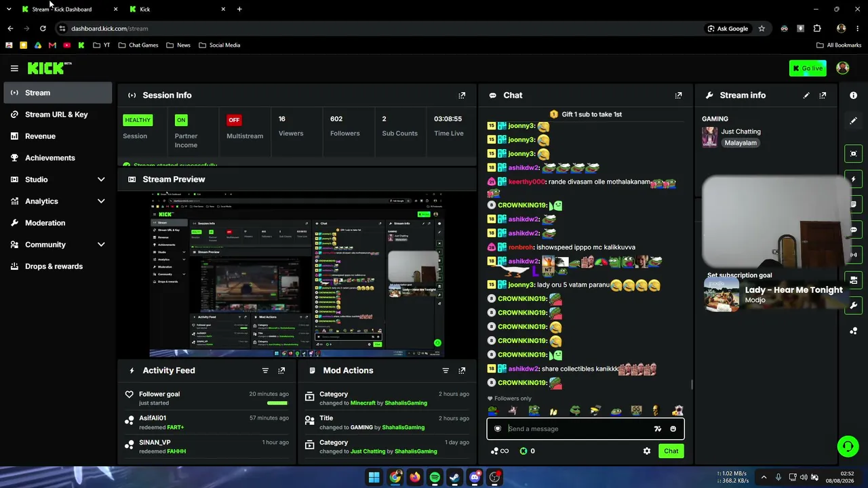
Task: Click ronbroh username in chat
Action: [521, 247]
